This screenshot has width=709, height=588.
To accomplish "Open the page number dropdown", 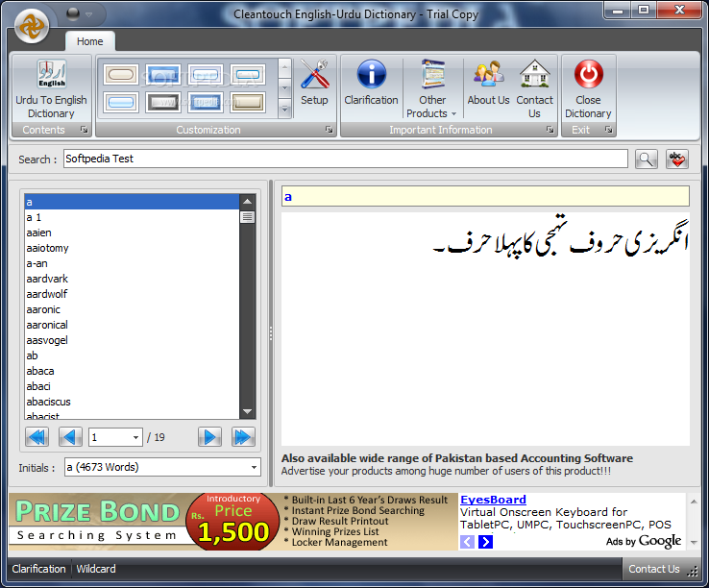I will pyautogui.click(x=135, y=437).
